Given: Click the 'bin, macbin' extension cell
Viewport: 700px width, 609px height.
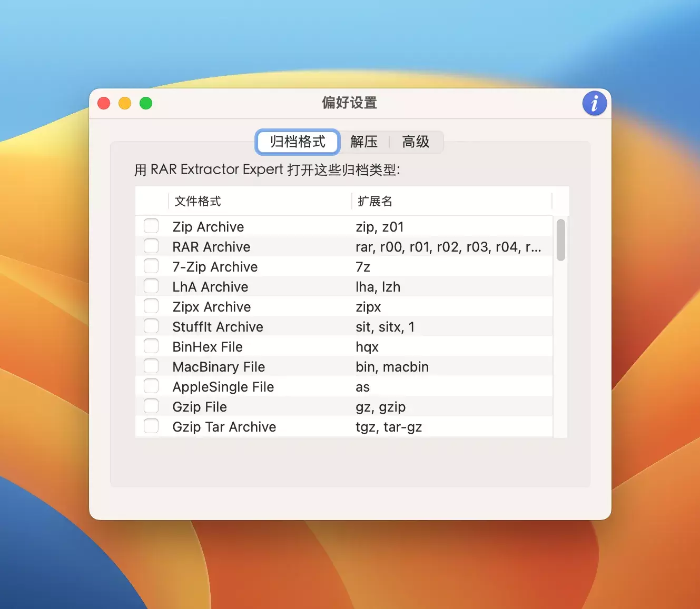Looking at the screenshot, I should click(392, 367).
